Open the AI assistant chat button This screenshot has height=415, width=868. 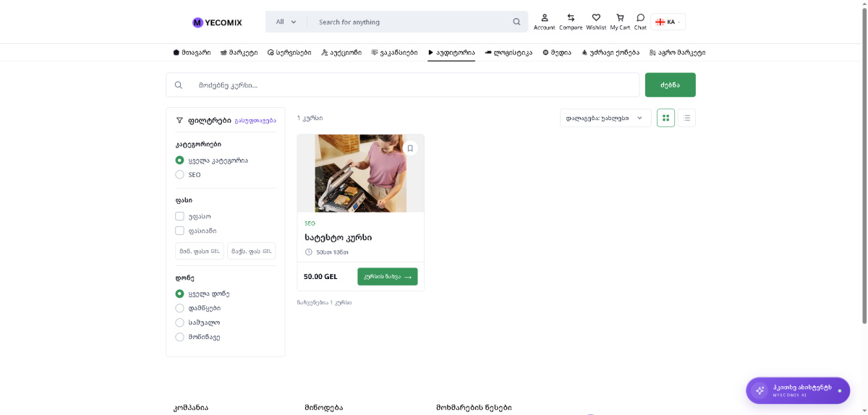798,390
